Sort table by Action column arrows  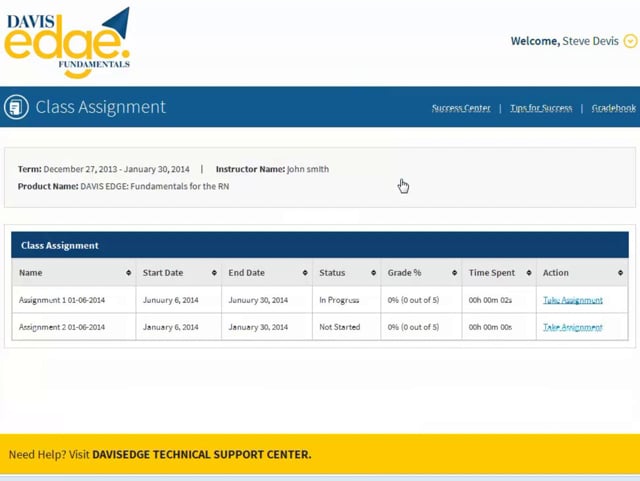[620, 273]
